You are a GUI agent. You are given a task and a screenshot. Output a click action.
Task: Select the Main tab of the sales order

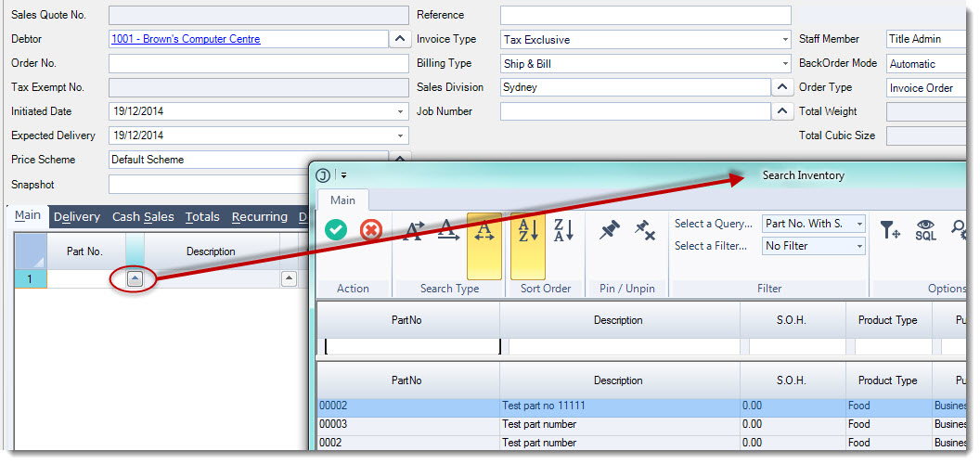click(x=28, y=215)
